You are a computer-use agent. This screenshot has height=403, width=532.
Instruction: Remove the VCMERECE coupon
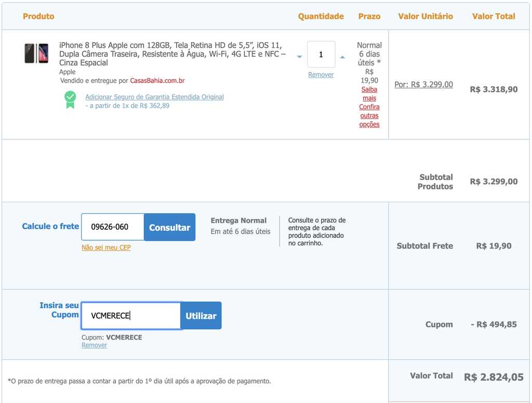pyautogui.click(x=95, y=345)
